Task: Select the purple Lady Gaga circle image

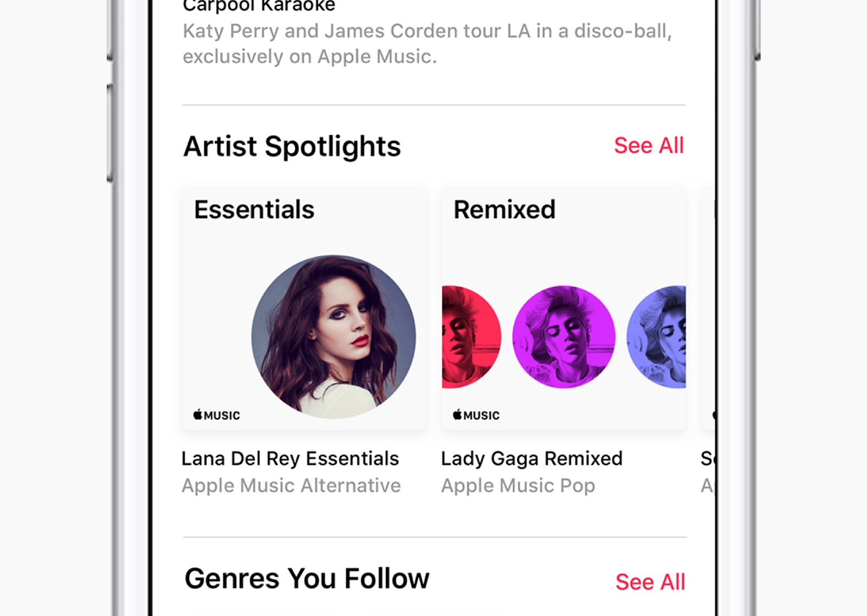Action: pyautogui.click(x=564, y=337)
